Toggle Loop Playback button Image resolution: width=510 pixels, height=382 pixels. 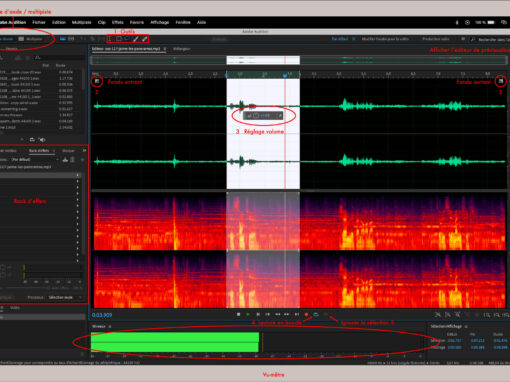pos(316,314)
